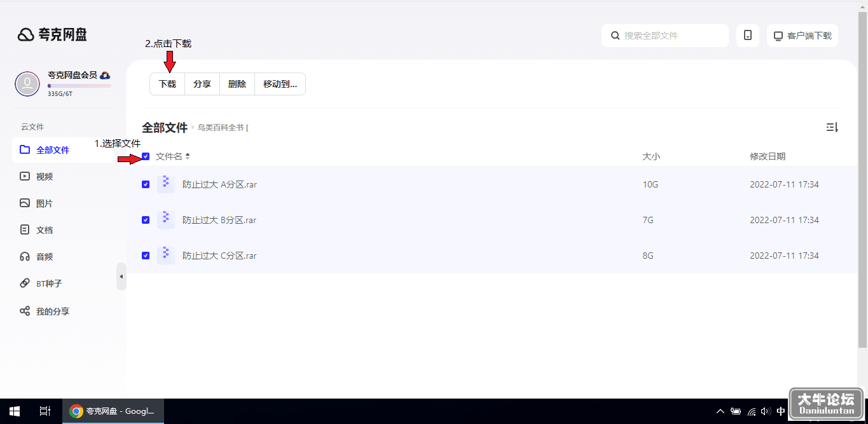Open the file named 防止过大 B分区.rar
This screenshot has width=868, height=424.
coord(219,220)
